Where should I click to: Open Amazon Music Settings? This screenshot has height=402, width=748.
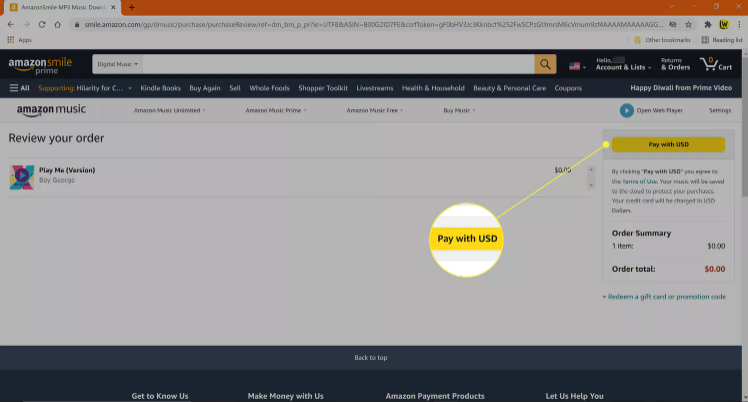point(719,110)
